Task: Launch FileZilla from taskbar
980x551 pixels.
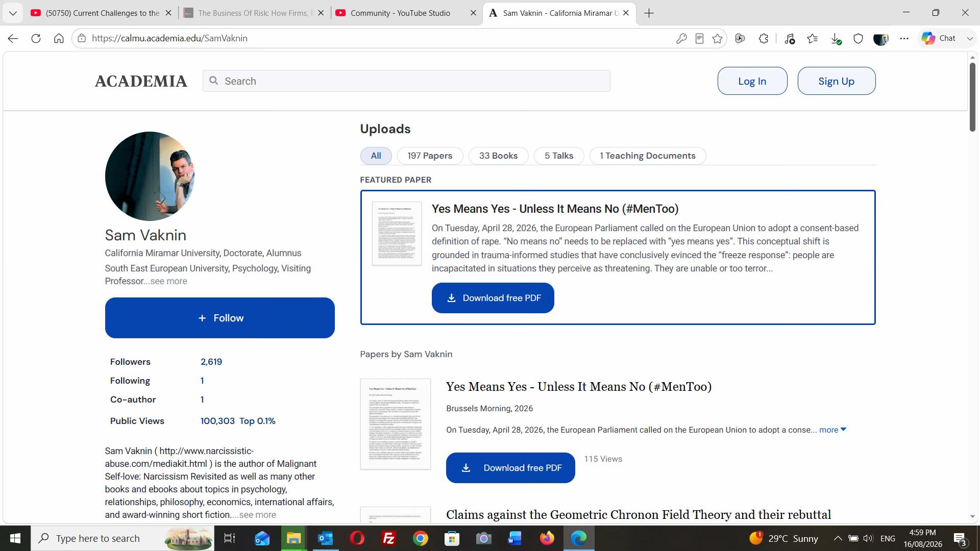Action: click(389, 538)
